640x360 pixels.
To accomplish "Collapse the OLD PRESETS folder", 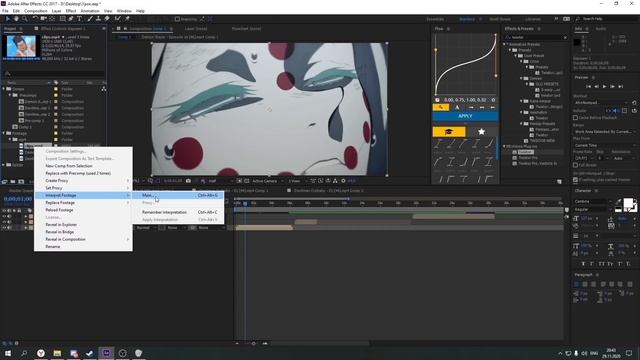I will 527,84.
